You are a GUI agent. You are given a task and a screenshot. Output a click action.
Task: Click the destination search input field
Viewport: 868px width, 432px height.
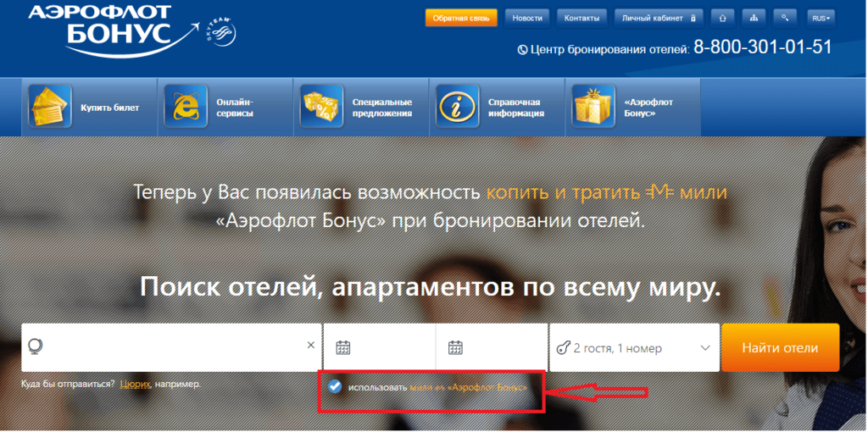point(170,347)
